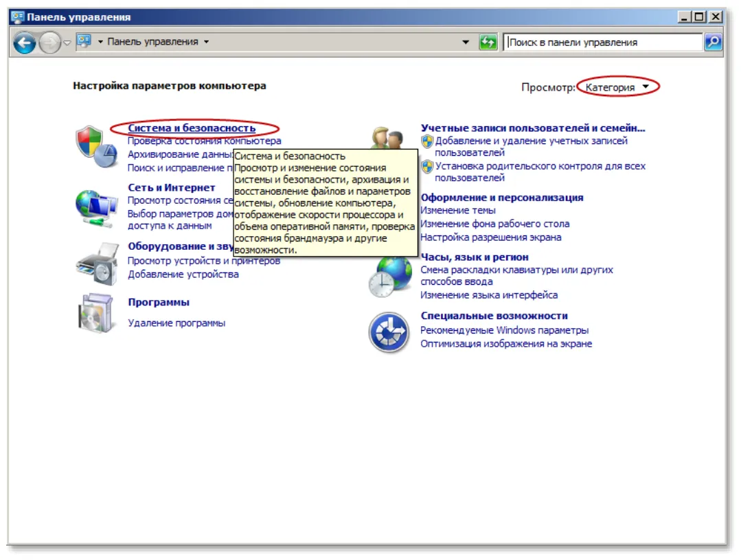
Task: Click Рекомендуемые Windows параметры link
Action: (x=504, y=330)
